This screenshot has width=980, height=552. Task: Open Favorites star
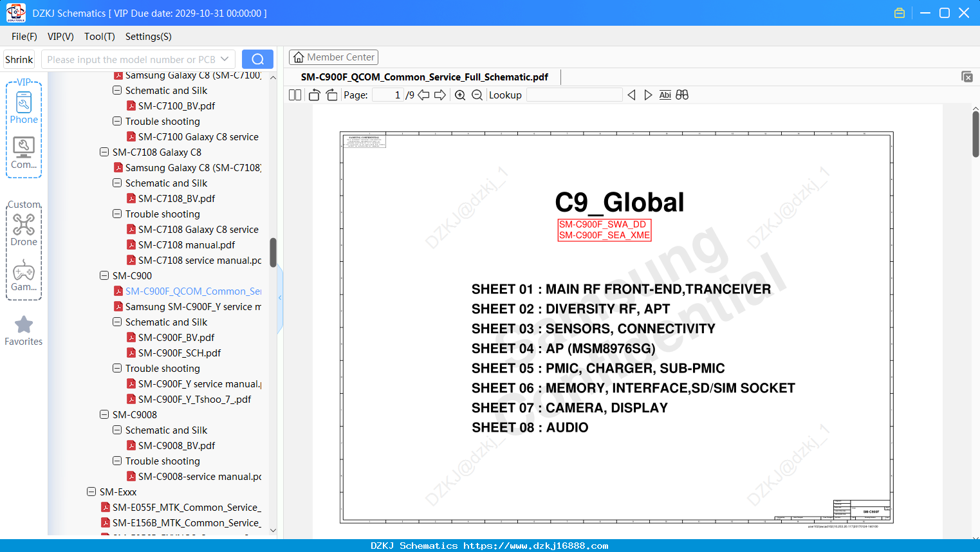pos(24,331)
